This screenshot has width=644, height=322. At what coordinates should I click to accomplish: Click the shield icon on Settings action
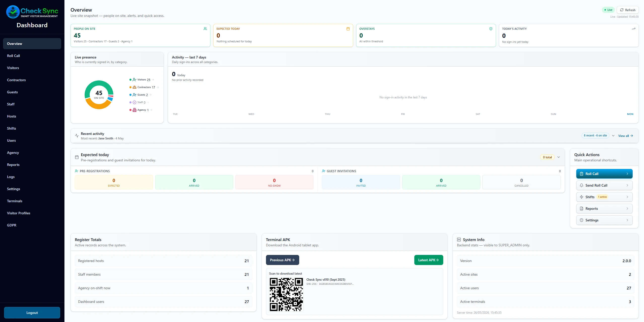pyautogui.click(x=582, y=220)
